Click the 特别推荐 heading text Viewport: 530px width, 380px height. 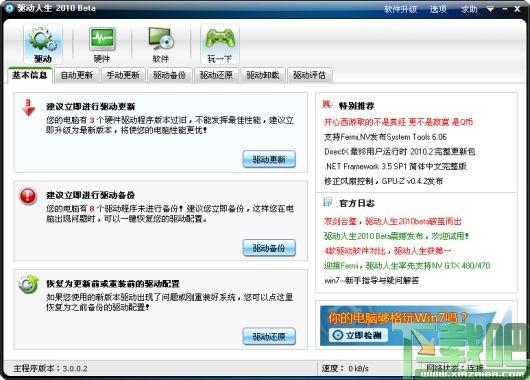pyautogui.click(x=356, y=106)
